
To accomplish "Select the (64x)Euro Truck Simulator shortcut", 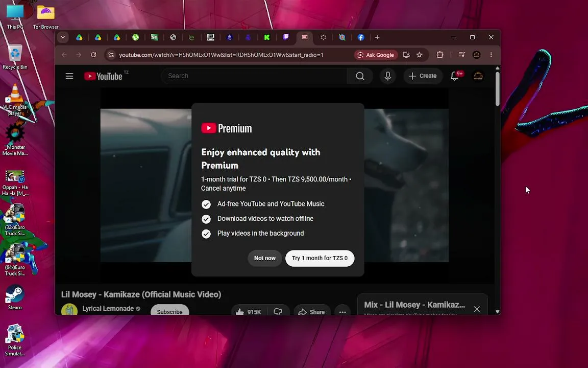I will (15, 260).
